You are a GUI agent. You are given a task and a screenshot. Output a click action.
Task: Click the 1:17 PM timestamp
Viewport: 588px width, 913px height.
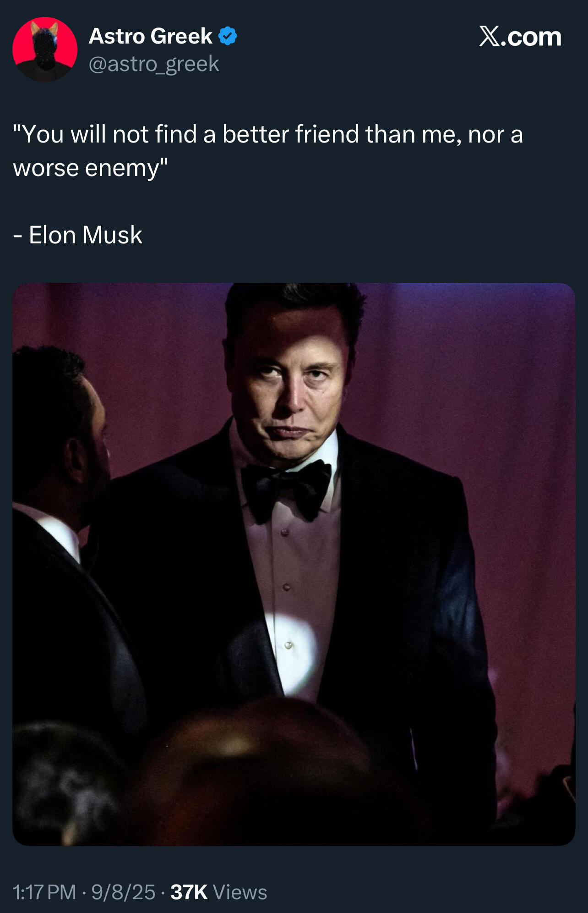[44, 892]
